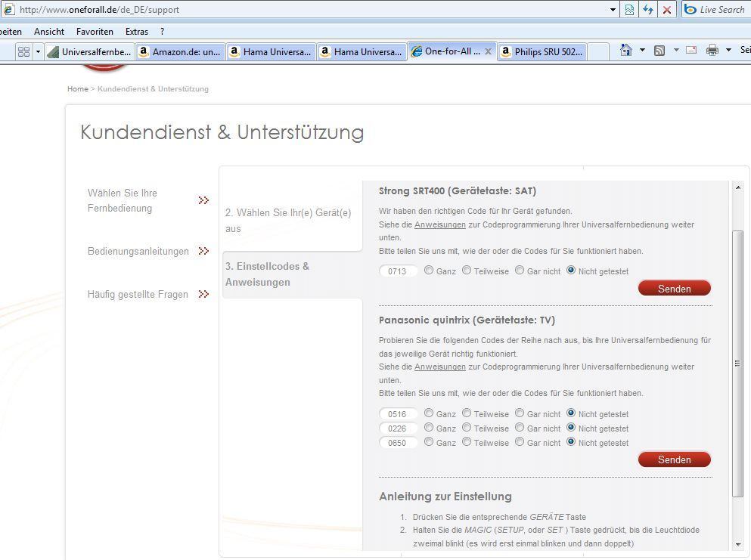Click the Read Mail icon
This screenshot has width=751, height=560.
click(x=691, y=50)
